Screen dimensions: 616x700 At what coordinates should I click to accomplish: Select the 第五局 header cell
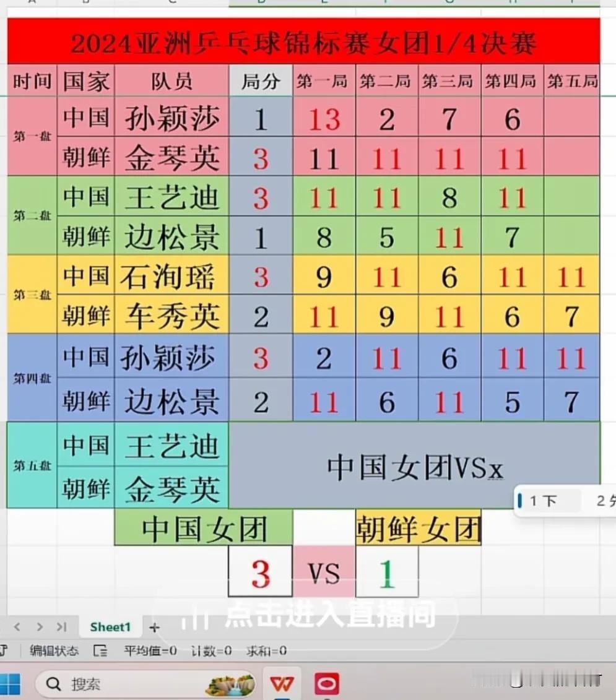click(572, 81)
